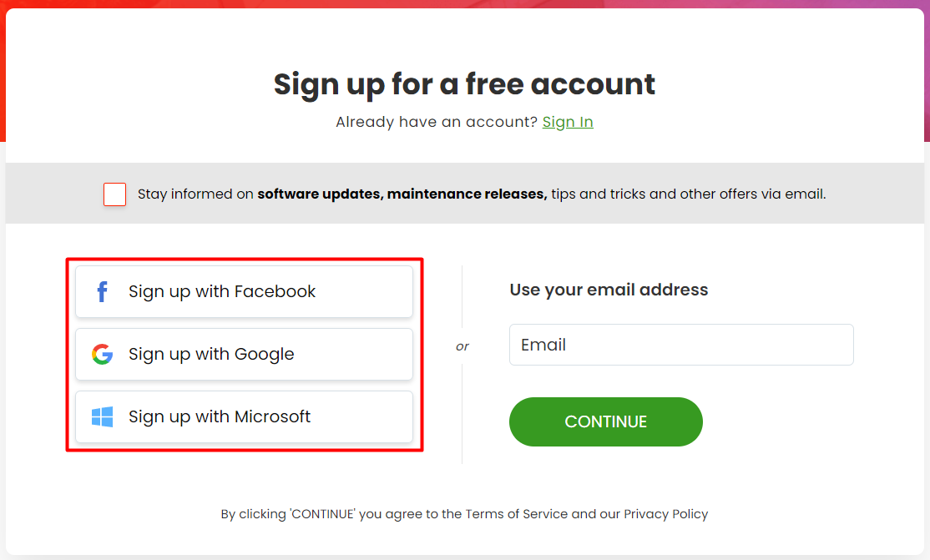Click quoted 'CONTINUE' word in the disclaimer

click(322, 514)
